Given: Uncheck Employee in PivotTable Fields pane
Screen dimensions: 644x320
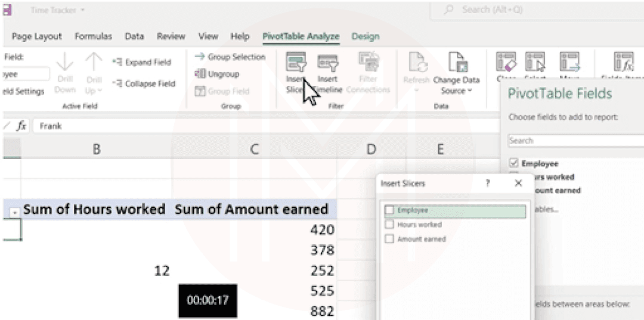Looking at the screenshot, I should click(x=514, y=163).
